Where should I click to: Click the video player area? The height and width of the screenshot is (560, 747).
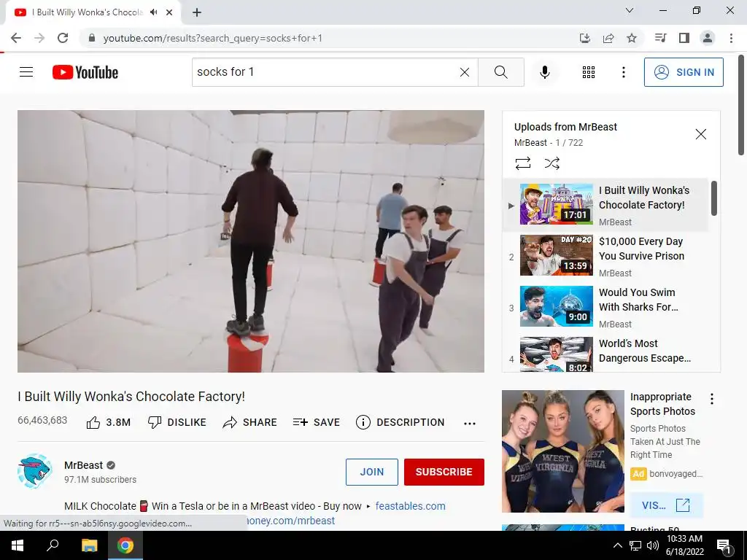click(251, 241)
